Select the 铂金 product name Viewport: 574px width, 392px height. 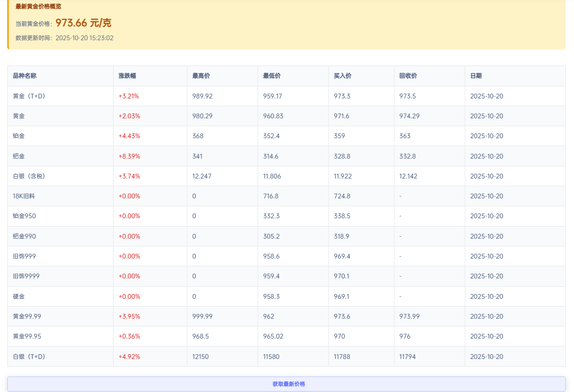click(x=18, y=136)
